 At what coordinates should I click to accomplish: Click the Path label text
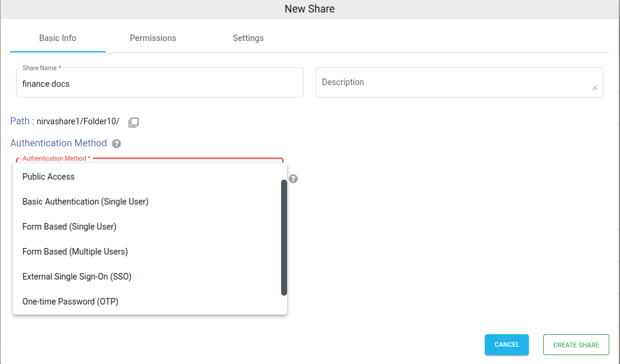click(20, 121)
